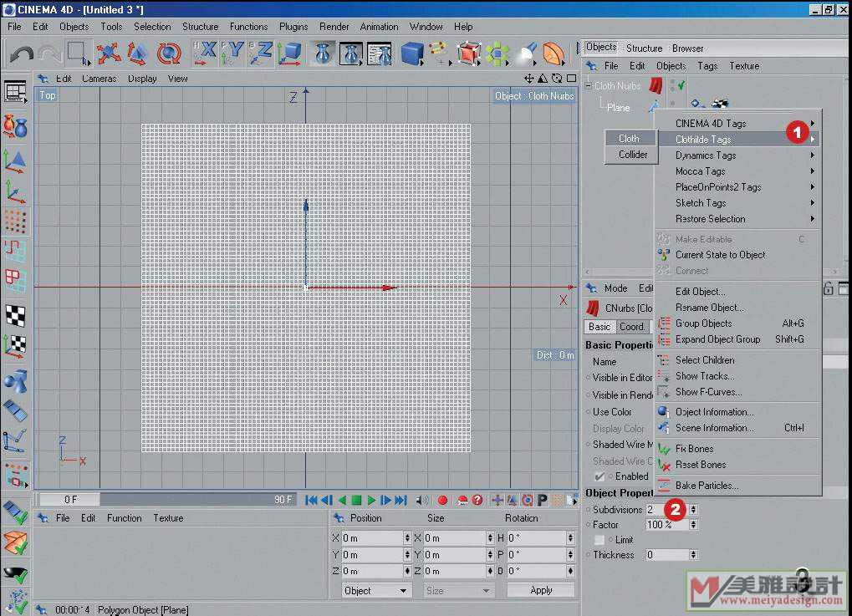The image size is (852, 616).
Task: Toggle the X axis lock
Action: tap(205, 53)
